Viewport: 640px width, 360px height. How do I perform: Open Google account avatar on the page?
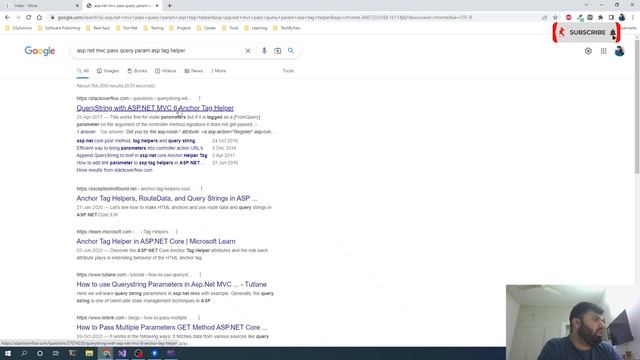619,51
